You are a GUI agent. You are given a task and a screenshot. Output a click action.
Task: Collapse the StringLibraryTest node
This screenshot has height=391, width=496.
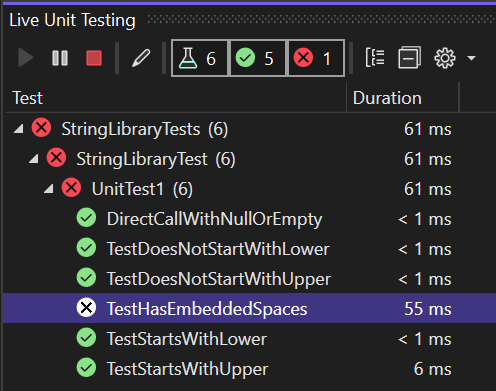click(x=34, y=159)
